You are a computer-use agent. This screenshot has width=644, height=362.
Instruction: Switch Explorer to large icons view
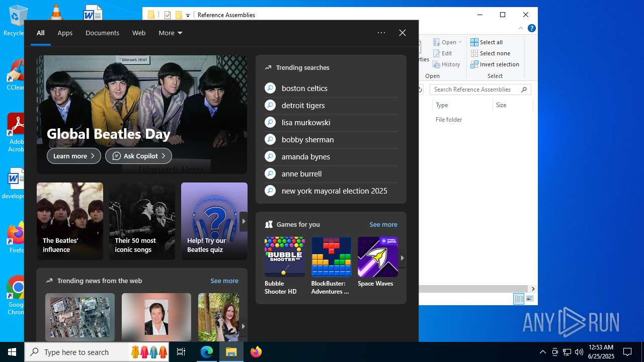point(530,299)
